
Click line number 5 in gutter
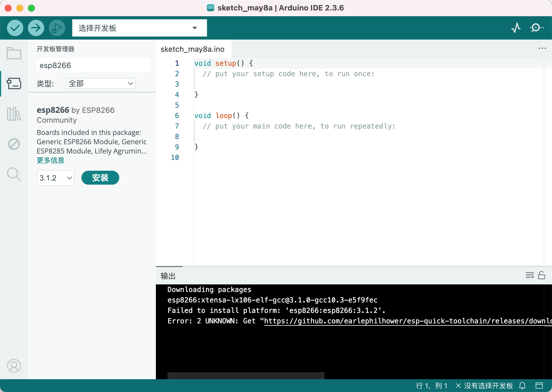pyautogui.click(x=177, y=105)
